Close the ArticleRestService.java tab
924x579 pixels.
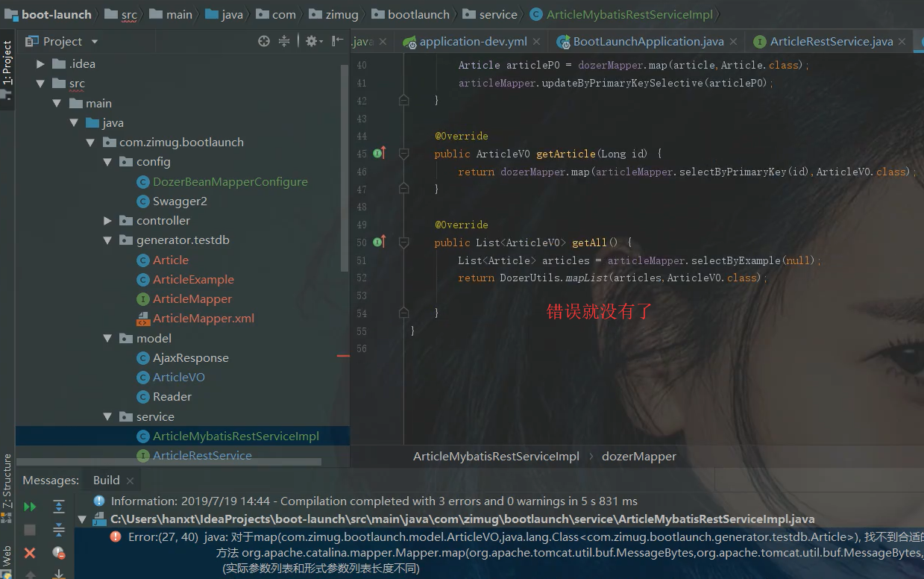click(902, 43)
